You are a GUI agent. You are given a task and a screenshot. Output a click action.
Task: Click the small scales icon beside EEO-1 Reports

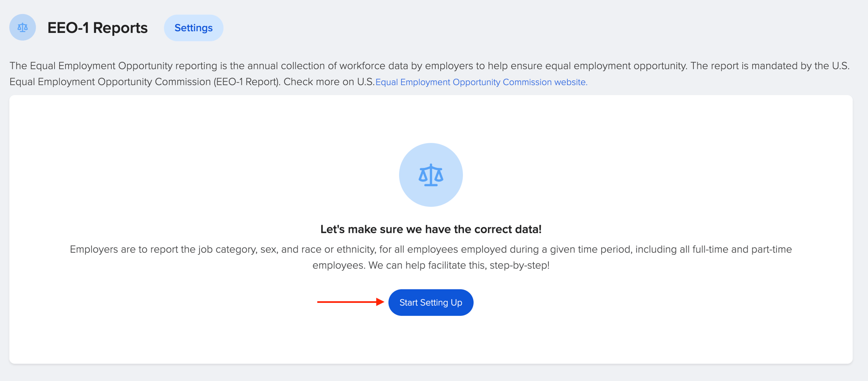(x=22, y=28)
